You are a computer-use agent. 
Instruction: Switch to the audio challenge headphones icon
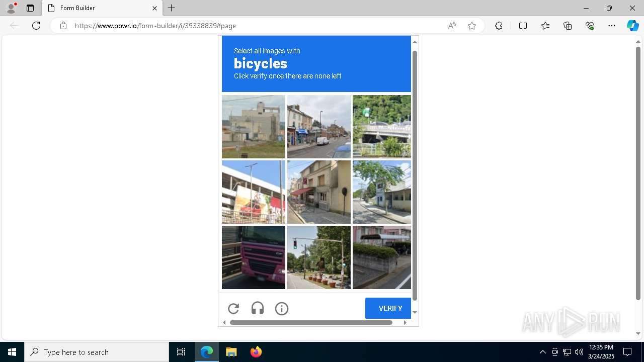pos(258,309)
